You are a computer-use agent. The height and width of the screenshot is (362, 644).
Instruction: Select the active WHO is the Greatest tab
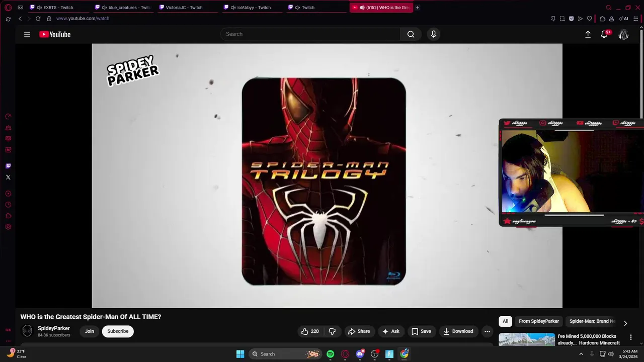[x=381, y=8]
